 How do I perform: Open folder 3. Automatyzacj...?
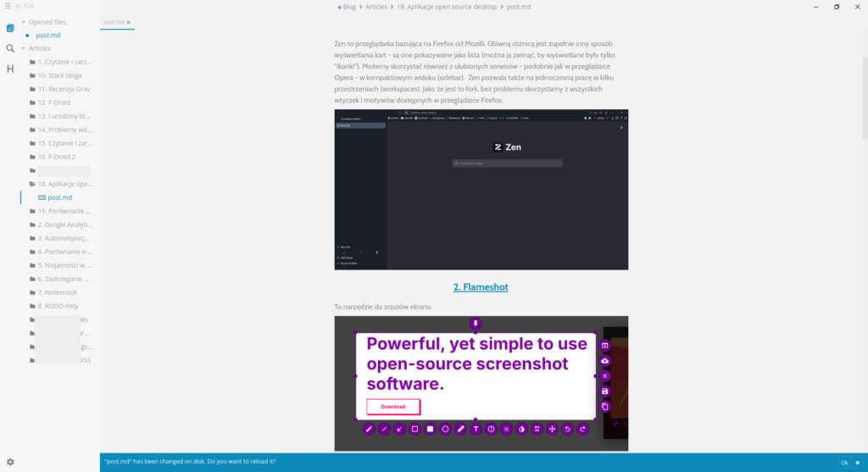(63, 238)
